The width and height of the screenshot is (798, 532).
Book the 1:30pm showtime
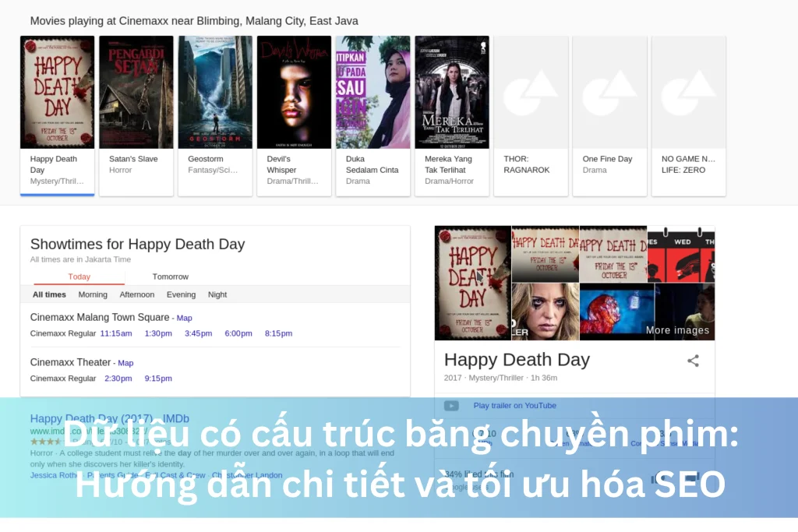tap(158, 333)
